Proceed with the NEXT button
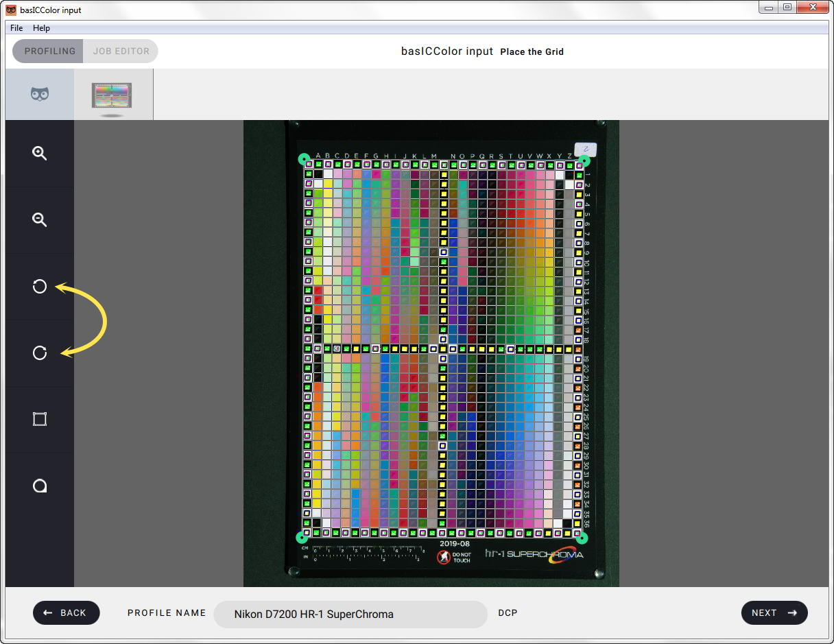This screenshot has height=644, width=834. tap(774, 612)
